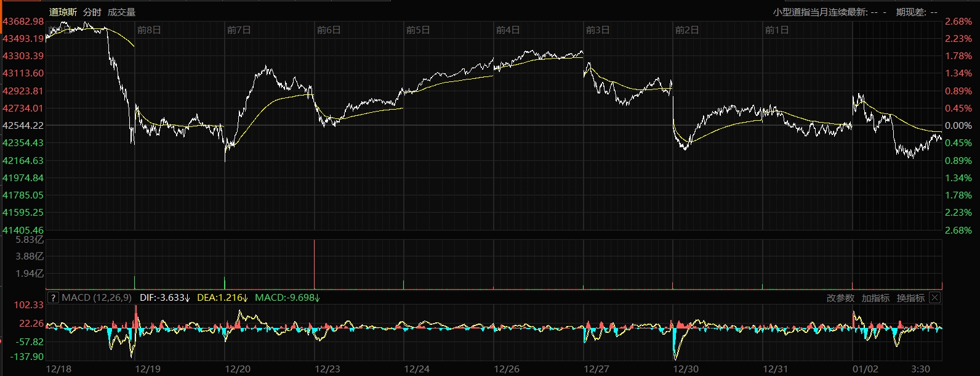Click the 前5日 day marker
Image resolution: width=980 pixels, height=376 pixels.
[418, 30]
